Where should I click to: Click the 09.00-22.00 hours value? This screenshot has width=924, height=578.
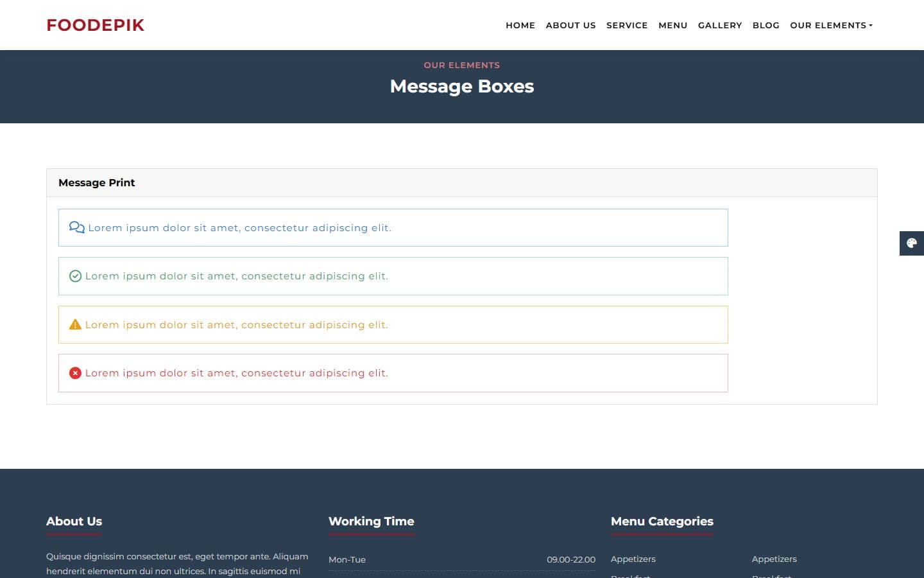(571, 560)
